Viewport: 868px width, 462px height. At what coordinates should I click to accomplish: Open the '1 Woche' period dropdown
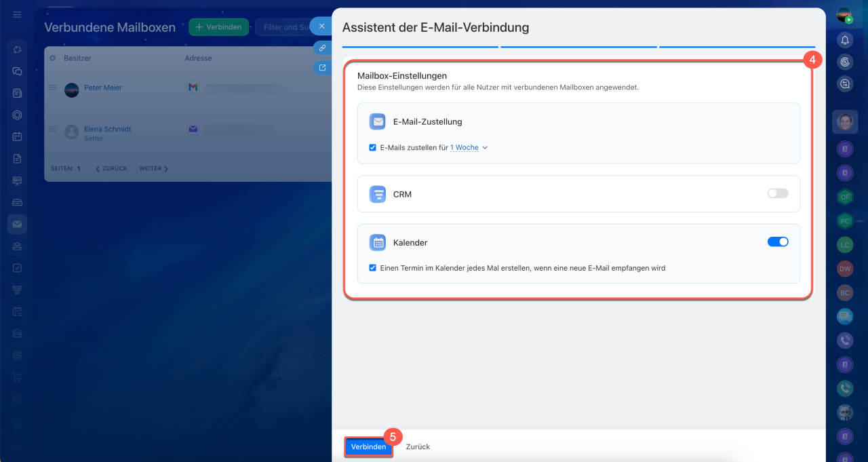[x=469, y=147]
